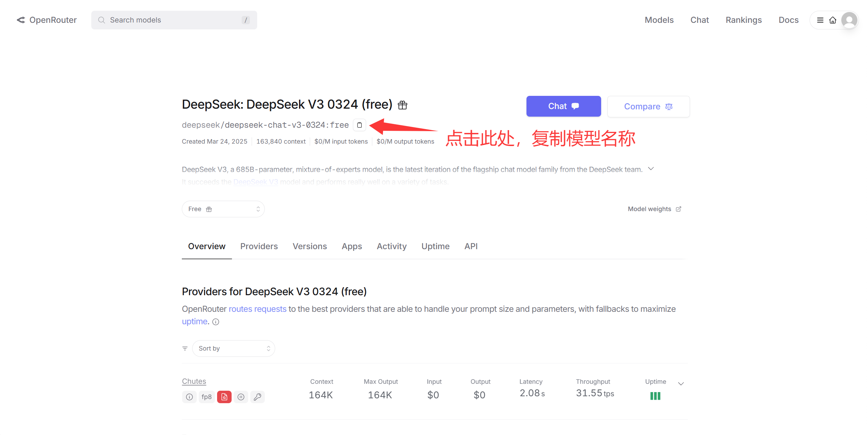Open the Chutes provider link
The height and width of the screenshot is (435, 868).
pyautogui.click(x=194, y=381)
